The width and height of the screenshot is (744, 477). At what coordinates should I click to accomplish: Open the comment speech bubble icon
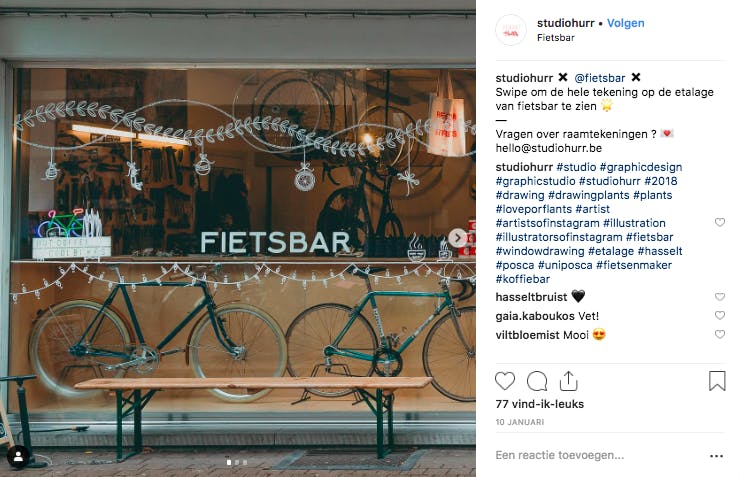(x=537, y=381)
